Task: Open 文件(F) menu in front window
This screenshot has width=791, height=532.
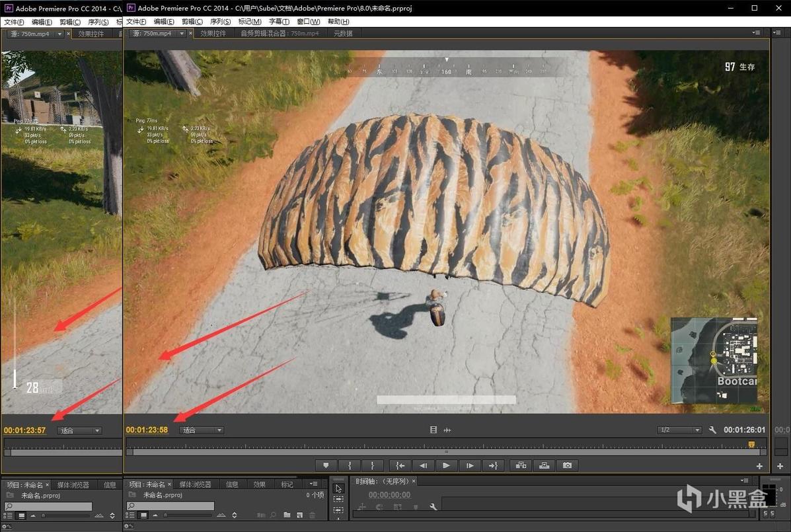Action: (x=136, y=22)
